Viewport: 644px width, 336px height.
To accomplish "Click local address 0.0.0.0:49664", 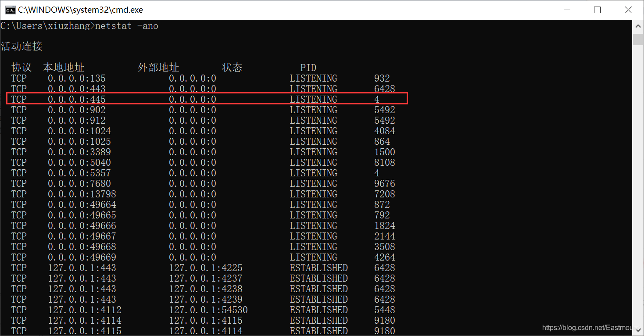I will tap(82, 205).
